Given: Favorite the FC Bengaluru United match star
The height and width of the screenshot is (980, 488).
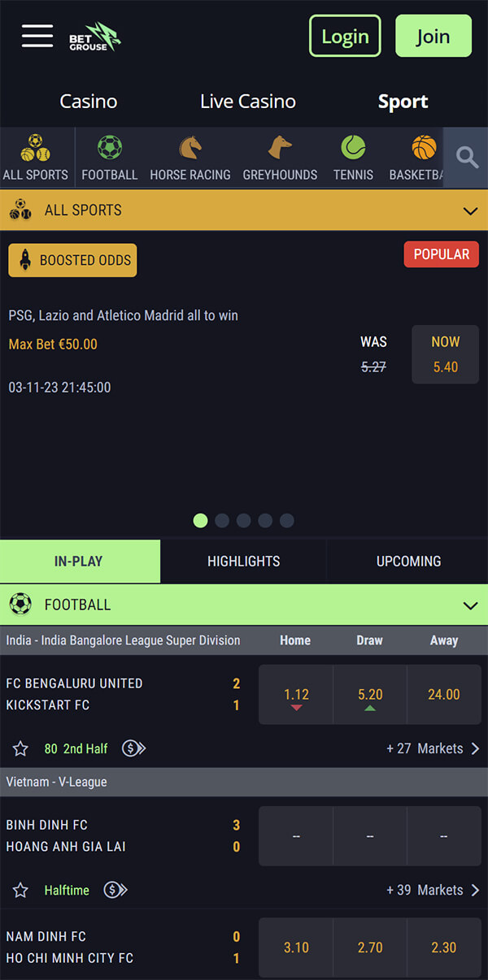Looking at the screenshot, I should tap(20, 748).
